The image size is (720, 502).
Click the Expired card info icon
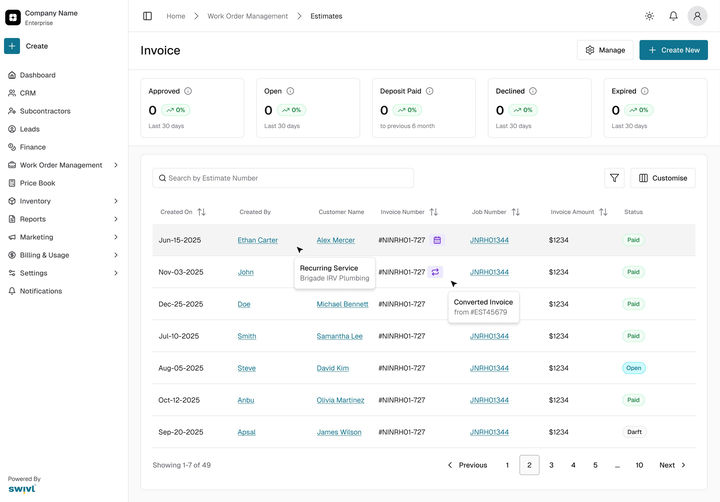click(645, 91)
